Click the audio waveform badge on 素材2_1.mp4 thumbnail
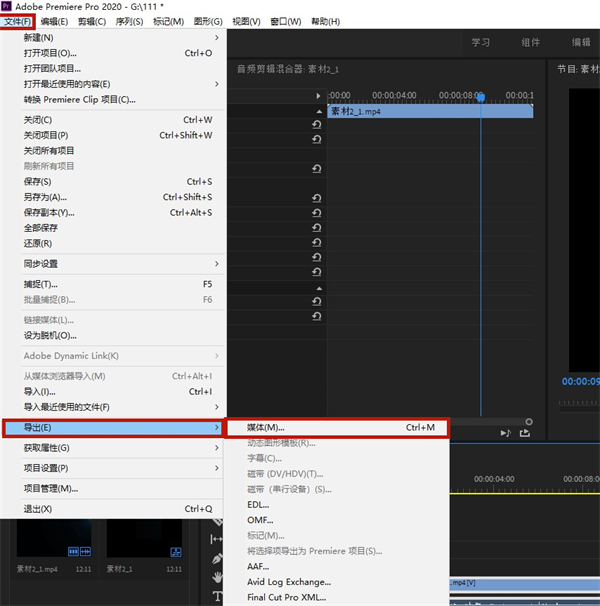Image resolution: width=600 pixels, height=606 pixels. click(85, 552)
